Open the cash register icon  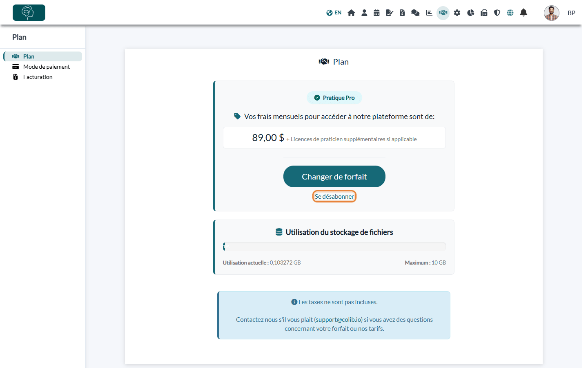pos(484,13)
